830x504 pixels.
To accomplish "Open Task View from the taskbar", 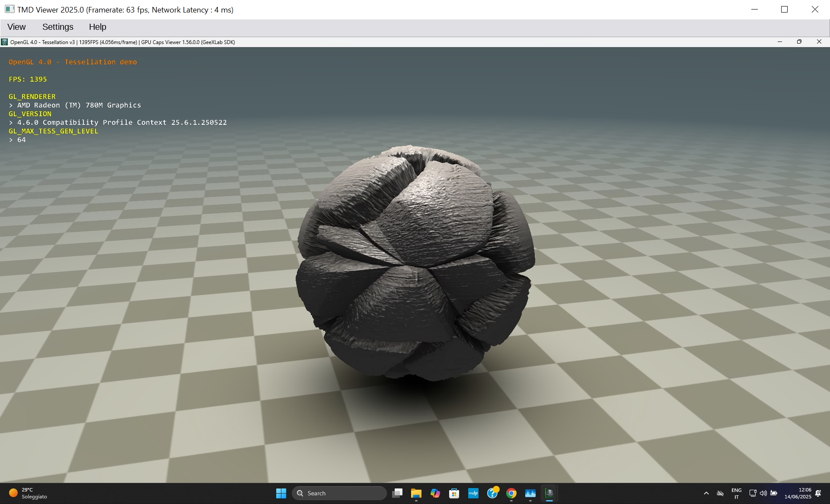I will (x=397, y=493).
